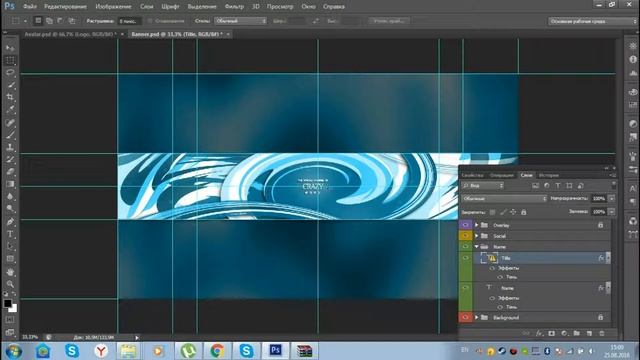Screen dimensions: 640x360
Task: Select the Lasso tool
Action: (x=10, y=73)
